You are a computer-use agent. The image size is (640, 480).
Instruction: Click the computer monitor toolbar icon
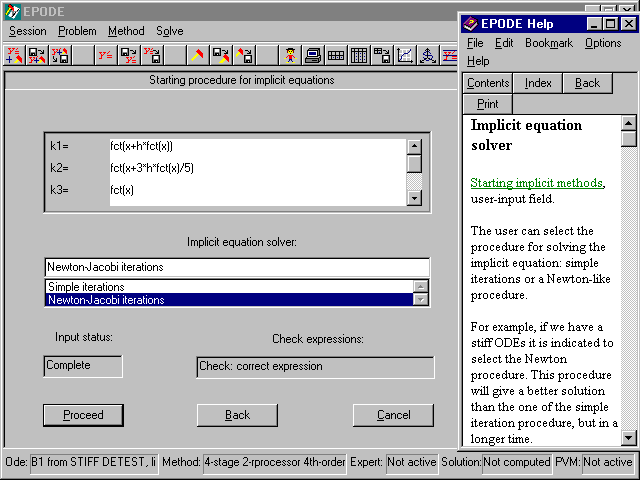(x=313, y=56)
